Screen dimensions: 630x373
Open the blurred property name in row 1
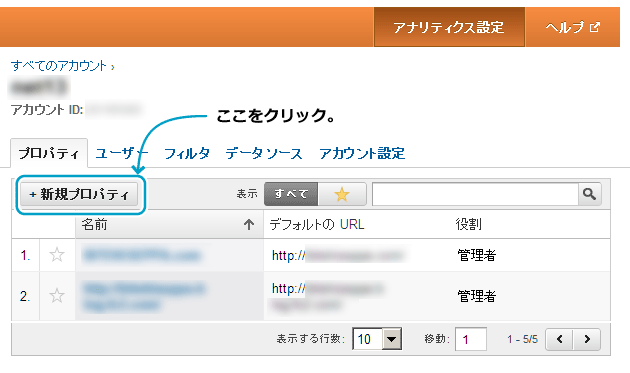coord(141,255)
